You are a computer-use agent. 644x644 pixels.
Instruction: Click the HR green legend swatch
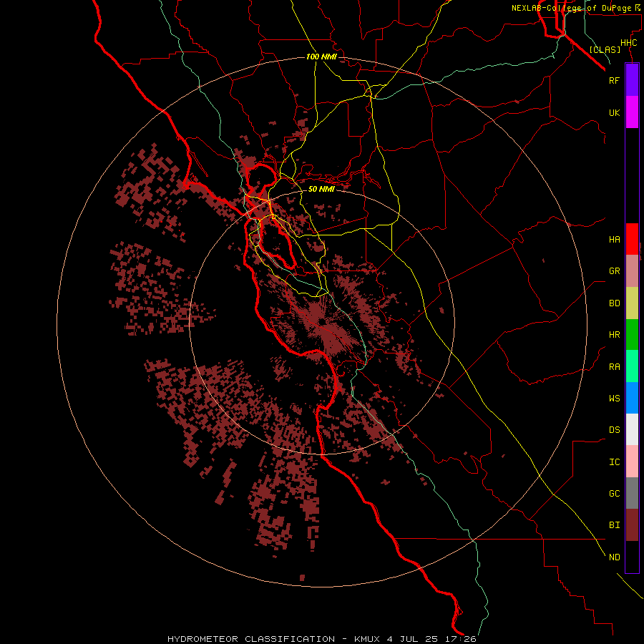coord(632,335)
